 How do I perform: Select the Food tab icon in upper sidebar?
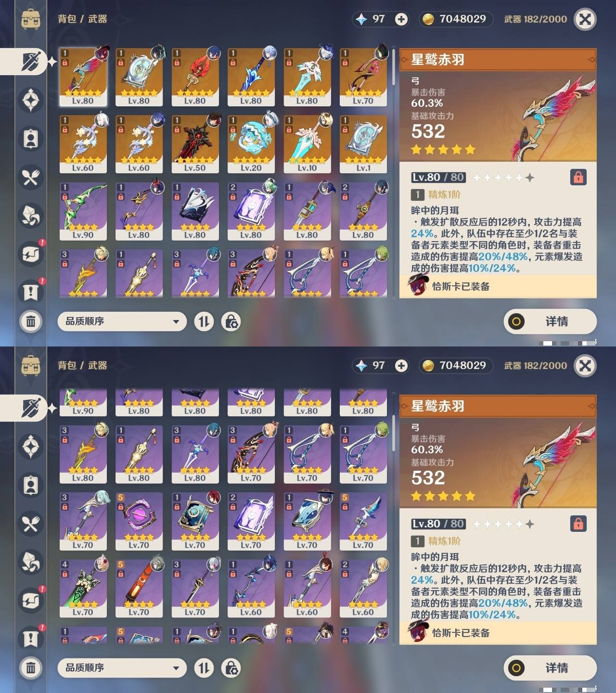[x=31, y=178]
